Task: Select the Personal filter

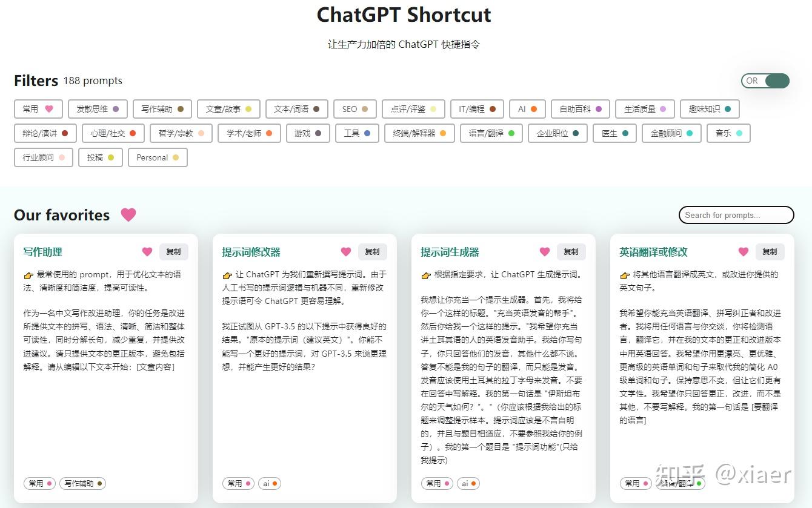Action: click(158, 157)
